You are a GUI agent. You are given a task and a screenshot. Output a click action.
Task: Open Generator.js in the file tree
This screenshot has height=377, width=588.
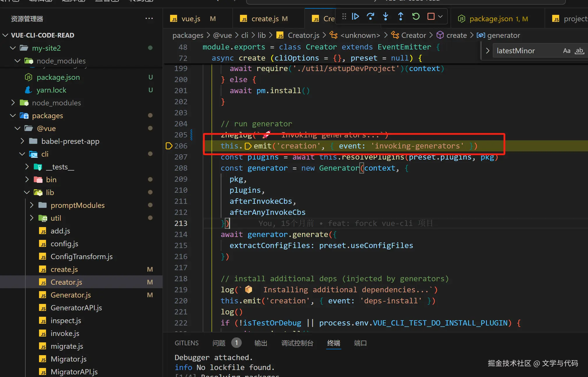tap(70, 295)
